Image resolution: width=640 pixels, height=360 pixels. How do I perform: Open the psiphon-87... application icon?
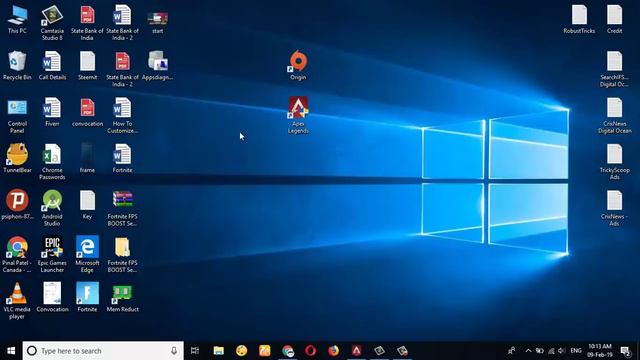coord(17,204)
